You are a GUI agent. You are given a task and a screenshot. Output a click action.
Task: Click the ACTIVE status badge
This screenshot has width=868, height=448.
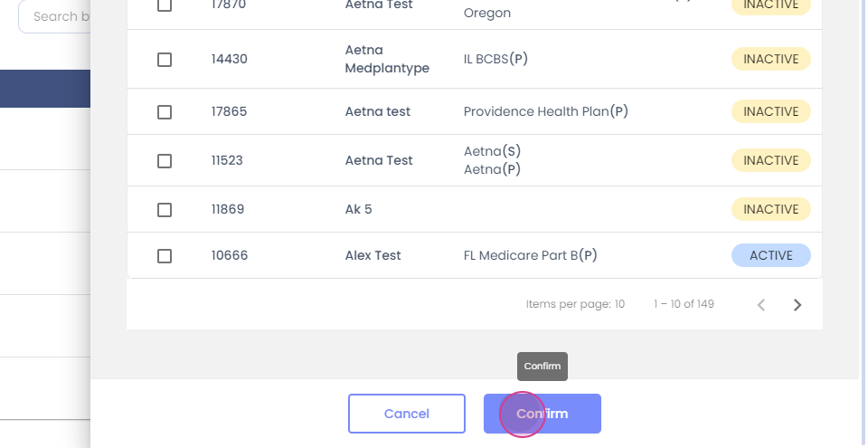click(770, 256)
